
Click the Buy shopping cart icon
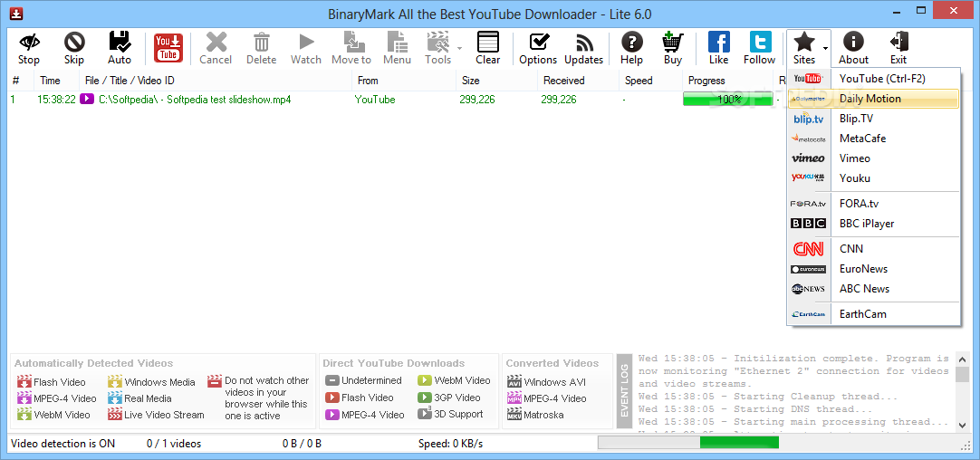(x=672, y=43)
